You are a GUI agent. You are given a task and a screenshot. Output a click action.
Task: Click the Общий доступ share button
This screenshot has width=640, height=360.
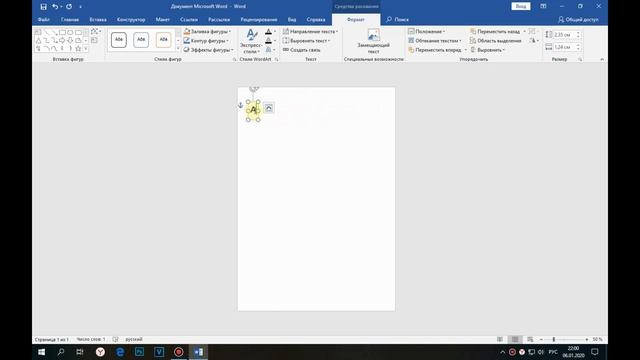578,20
